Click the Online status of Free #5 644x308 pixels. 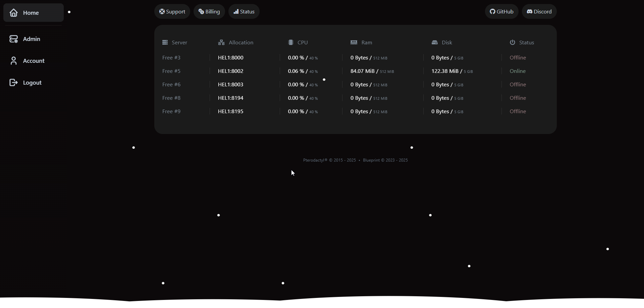[x=518, y=71]
